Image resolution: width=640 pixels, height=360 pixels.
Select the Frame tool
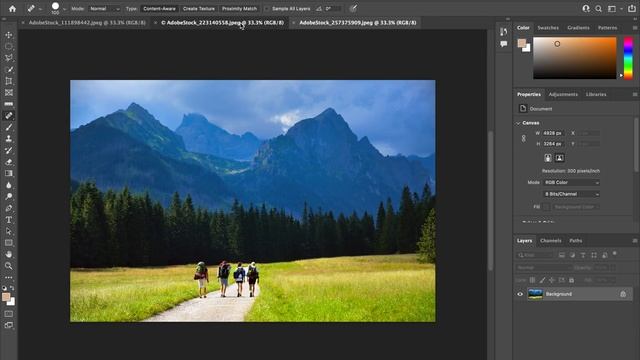(9, 93)
